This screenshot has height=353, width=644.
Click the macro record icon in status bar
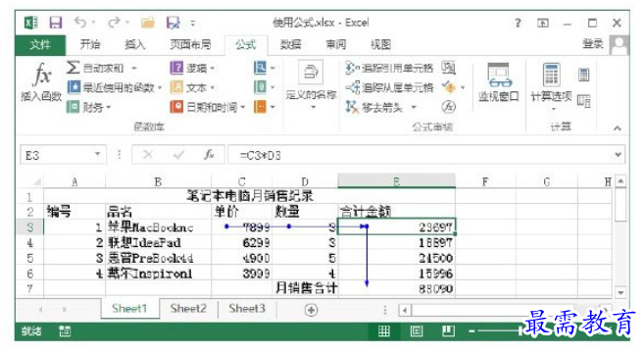[65, 330]
